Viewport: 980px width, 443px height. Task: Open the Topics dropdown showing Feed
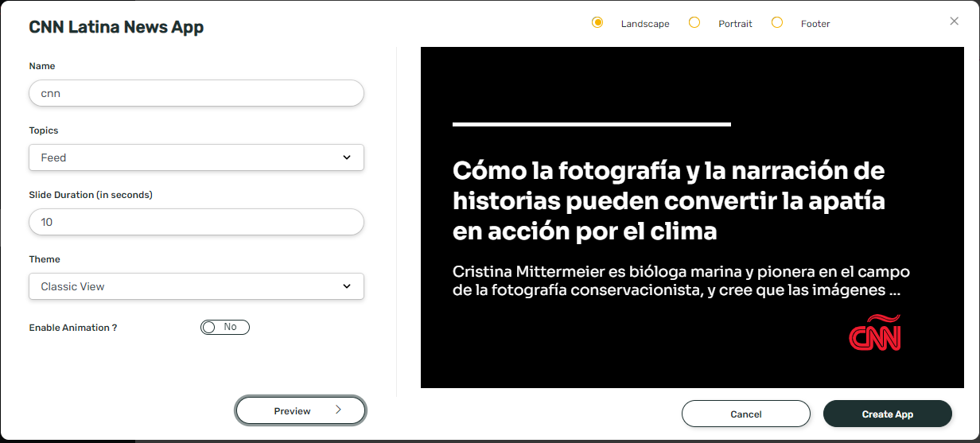196,157
